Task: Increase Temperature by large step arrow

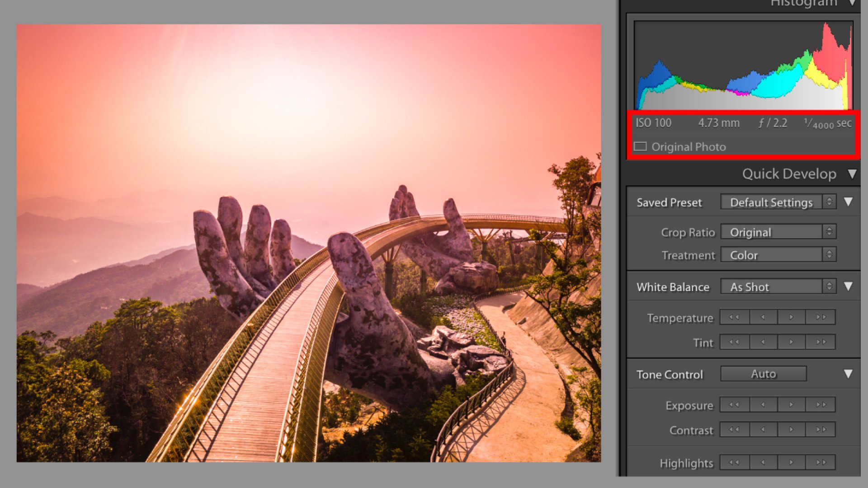Action: [x=821, y=317]
